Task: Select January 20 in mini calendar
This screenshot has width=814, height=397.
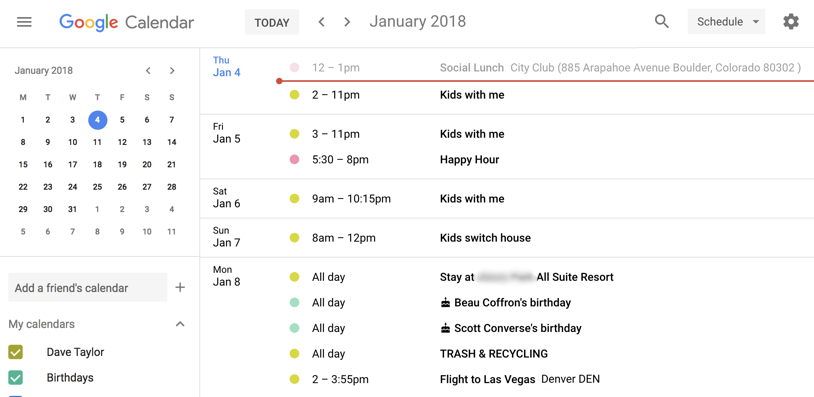Action: tap(147, 165)
